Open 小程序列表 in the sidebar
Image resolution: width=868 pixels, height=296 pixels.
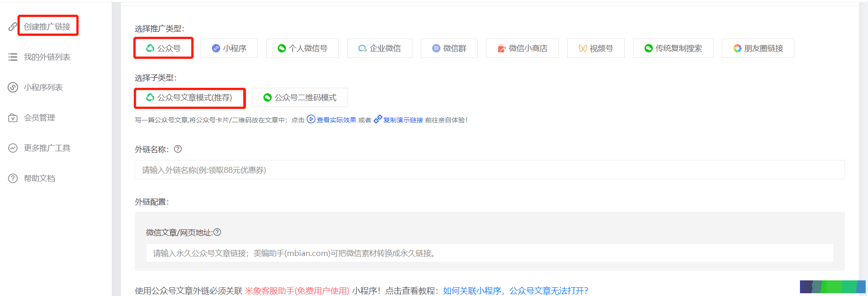click(x=43, y=87)
